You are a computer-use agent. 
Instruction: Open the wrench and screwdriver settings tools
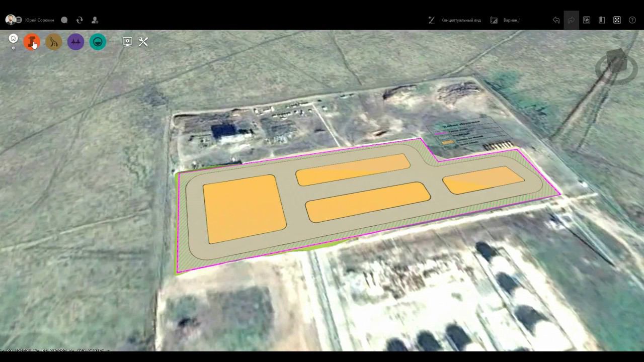[x=143, y=42]
